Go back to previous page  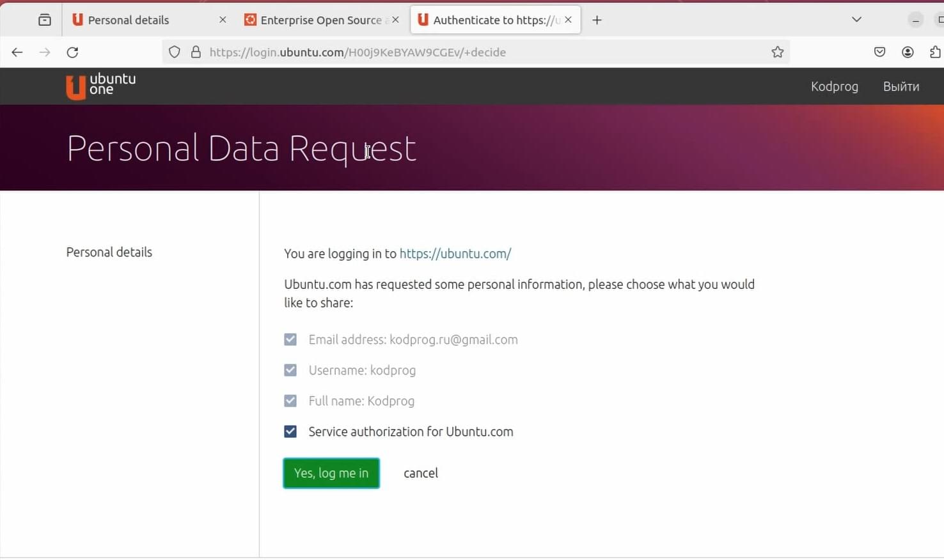pos(17,52)
